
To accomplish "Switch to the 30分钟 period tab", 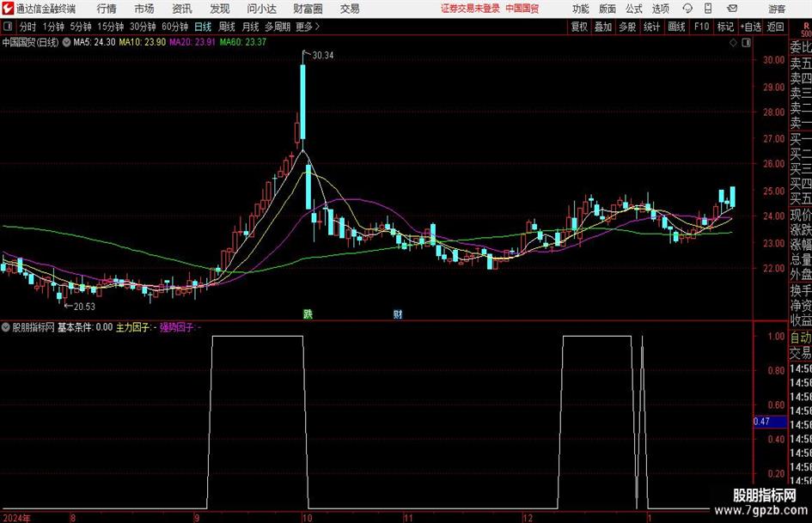I will pos(143,27).
